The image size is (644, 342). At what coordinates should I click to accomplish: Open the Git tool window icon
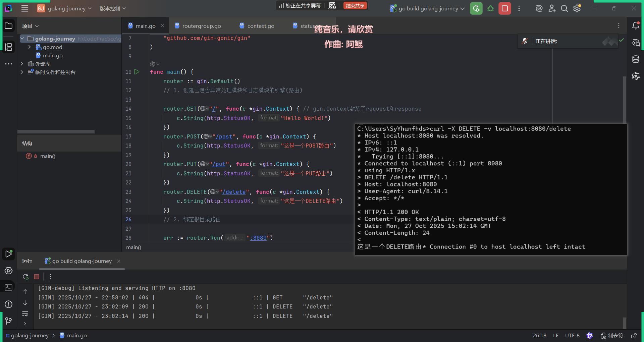pos(9,321)
